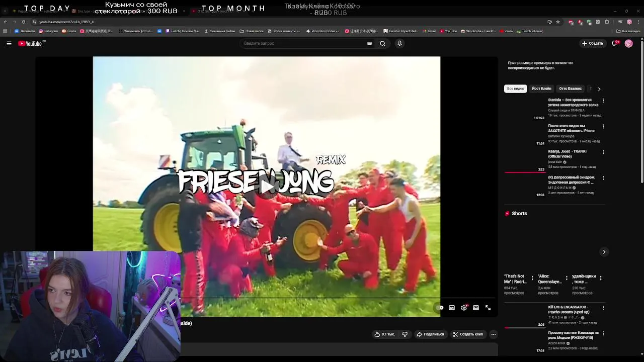Click the Создать button

click(x=592, y=44)
